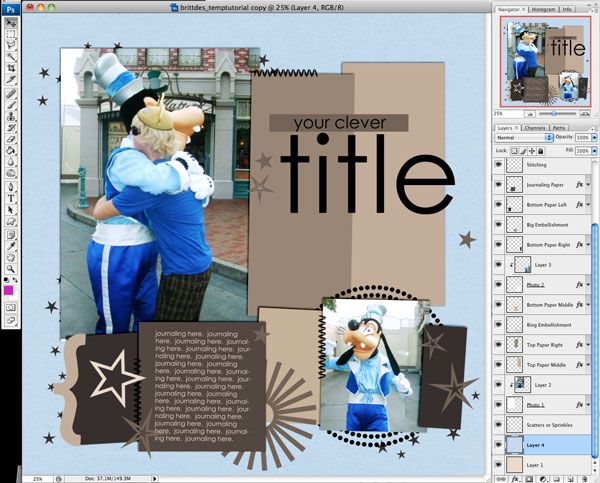Click the Navigator zoom percentage field

coord(507,114)
